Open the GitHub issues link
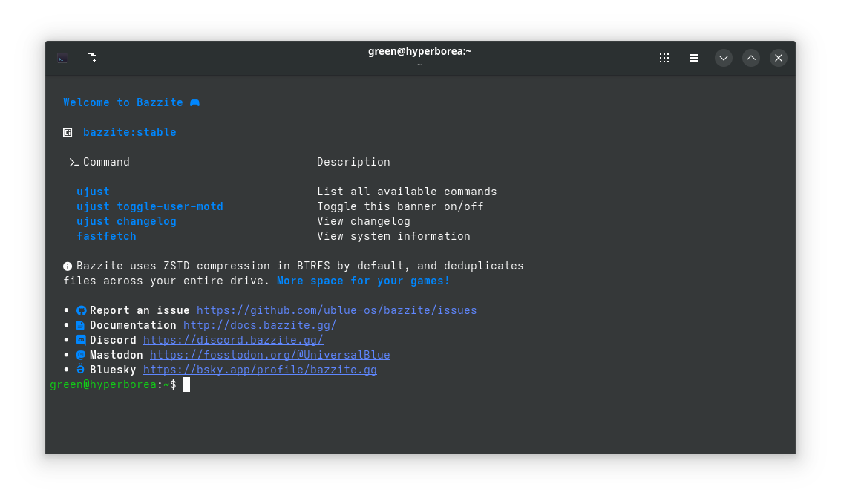The image size is (841, 504). 337,310
